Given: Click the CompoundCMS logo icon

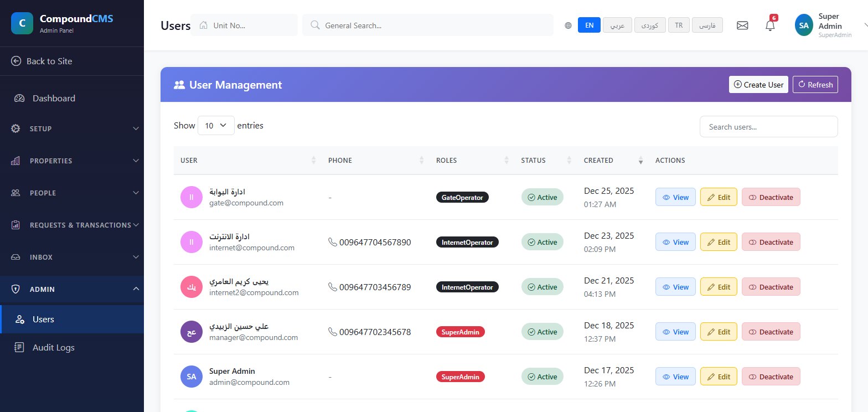Looking at the screenshot, I should click(x=22, y=23).
